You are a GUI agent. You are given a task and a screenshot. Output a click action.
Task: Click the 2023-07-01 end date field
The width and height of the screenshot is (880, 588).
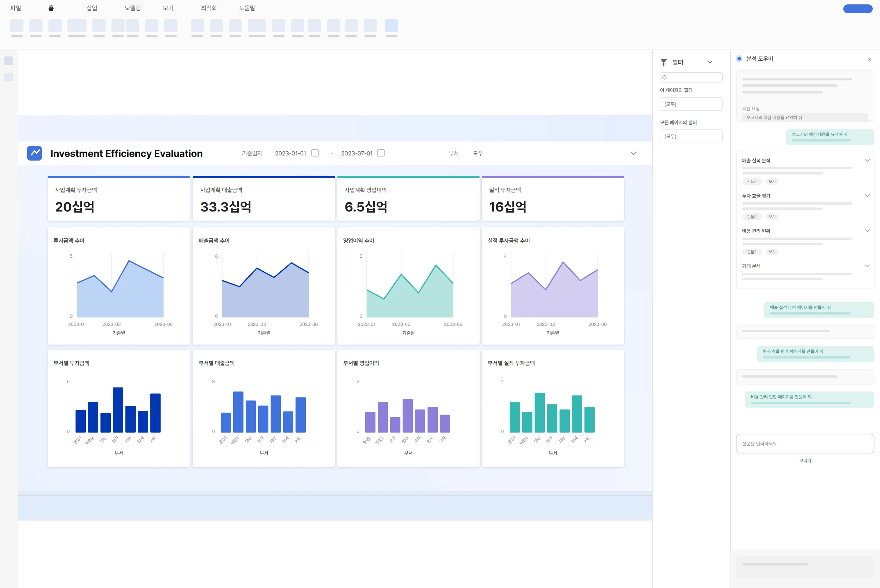[x=357, y=153]
